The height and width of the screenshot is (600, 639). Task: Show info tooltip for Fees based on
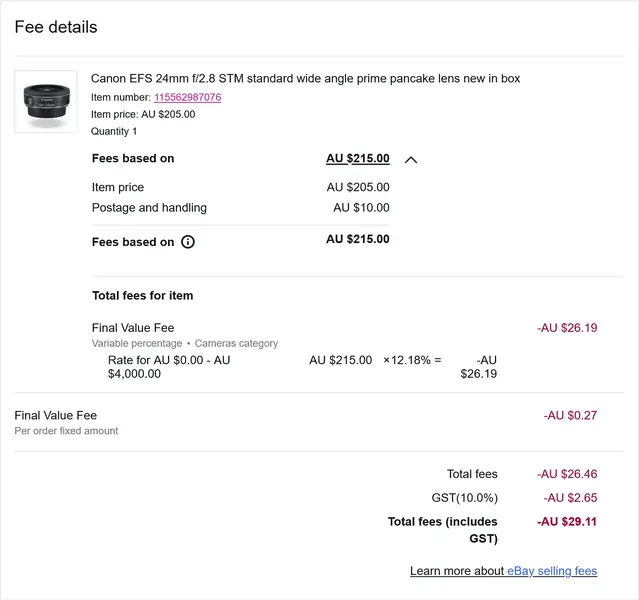(x=188, y=242)
